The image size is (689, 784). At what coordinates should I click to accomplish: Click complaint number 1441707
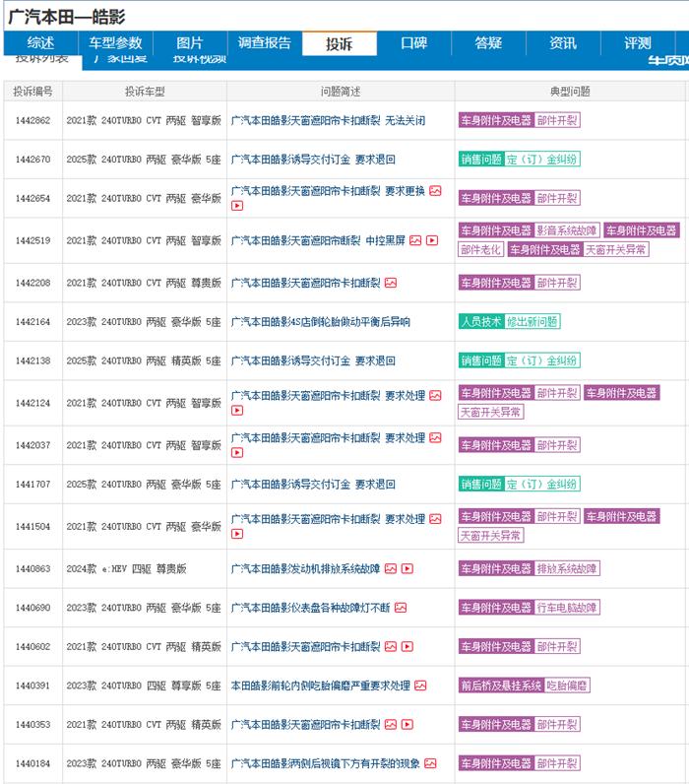click(33, 485)
